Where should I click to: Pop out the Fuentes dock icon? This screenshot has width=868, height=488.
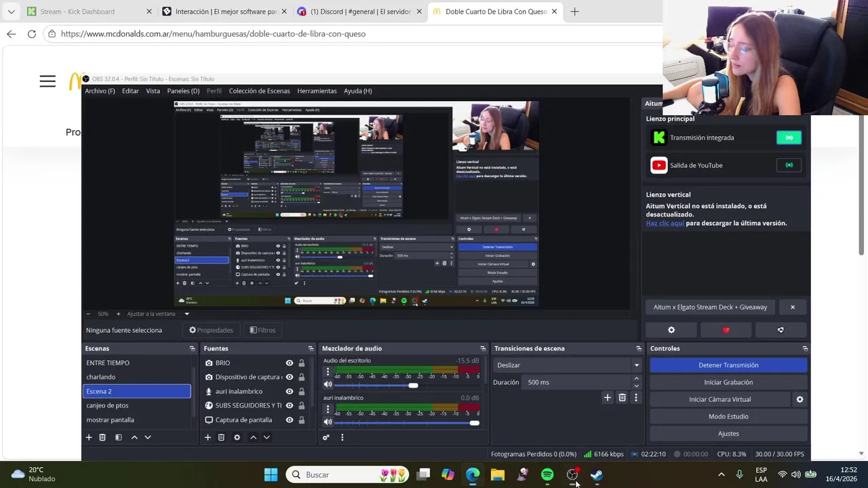click(311, 348)
